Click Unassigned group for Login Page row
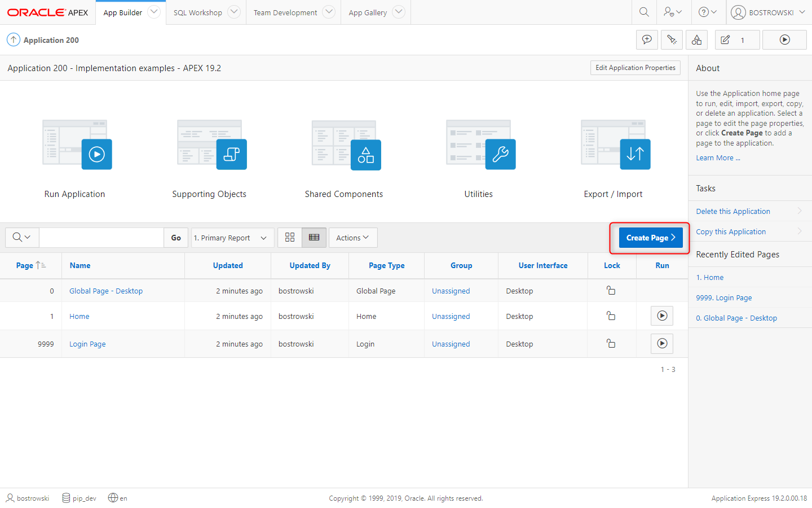Image resolution: width=812 pixels, height=508 pixels. tap(451, 344)
